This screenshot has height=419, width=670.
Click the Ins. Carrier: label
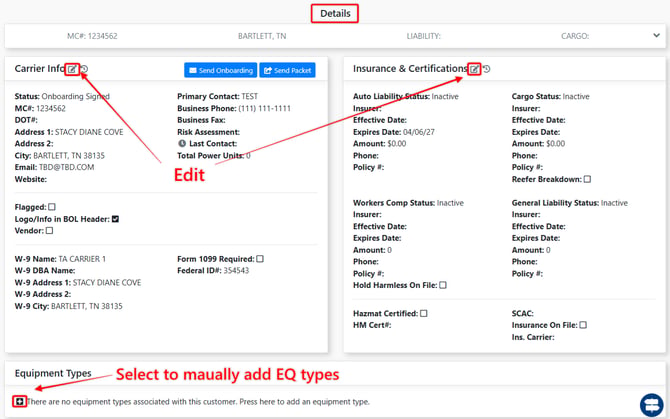click(533, 337)
